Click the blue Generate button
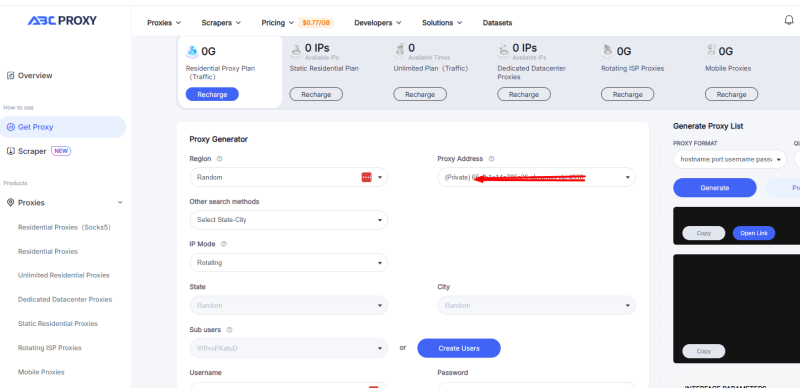This screenshot has width=800, height=388. [x=714, y=187]
